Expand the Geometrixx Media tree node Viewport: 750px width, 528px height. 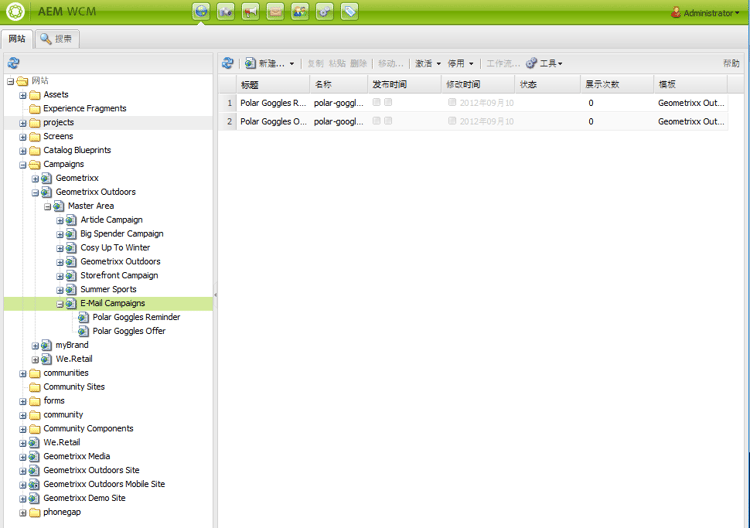(x=22, y=457)
